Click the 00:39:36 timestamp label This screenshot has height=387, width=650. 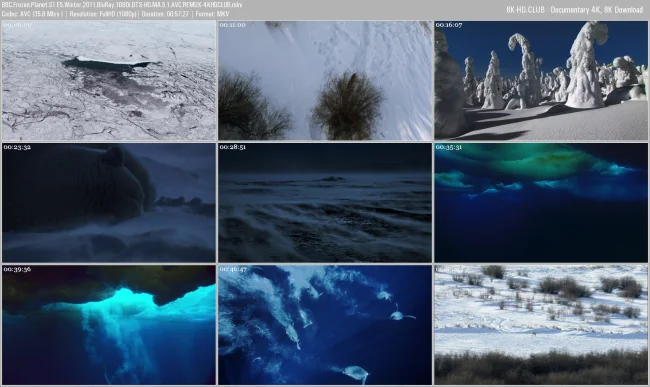17,269
